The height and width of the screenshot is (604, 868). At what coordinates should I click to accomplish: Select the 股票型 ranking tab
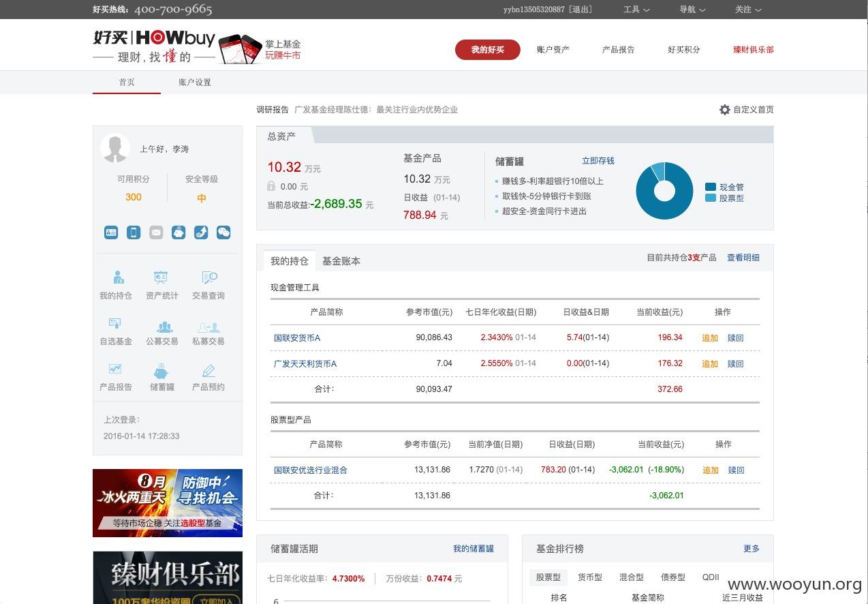click(x=548, y=577)
